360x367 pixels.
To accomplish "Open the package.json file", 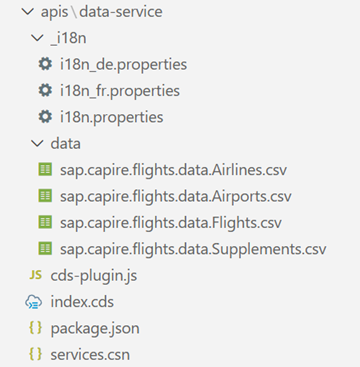I will [95, 329].
